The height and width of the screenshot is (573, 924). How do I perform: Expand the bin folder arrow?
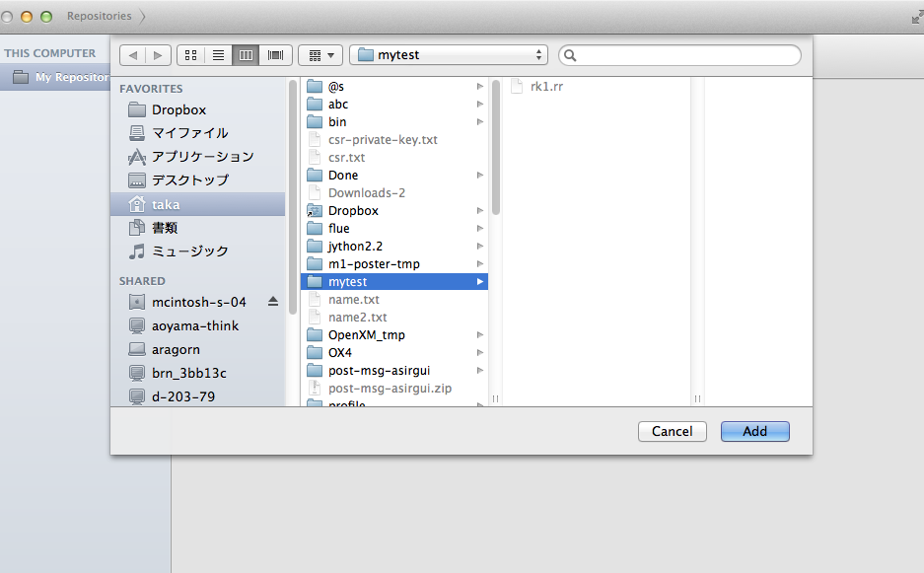coord(480,122)
